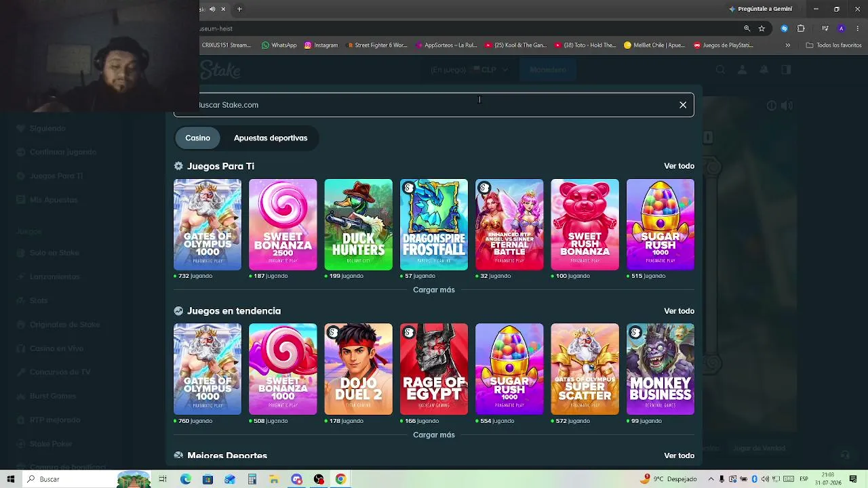Click Pregúntale a Gemini button
The image size is (868, 488).
click(760, 9)
